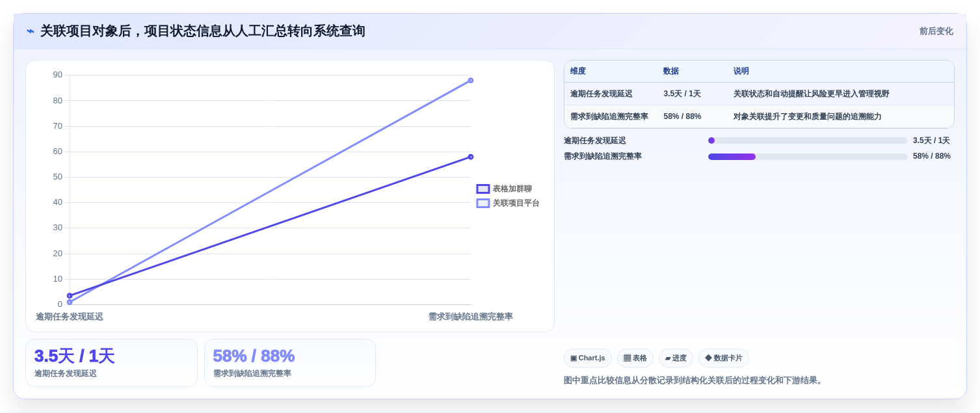Image resolution: width=980 pixels, height=413 pixels.
Task: Select the 进度 tag chip
Action: coord(676,358)
